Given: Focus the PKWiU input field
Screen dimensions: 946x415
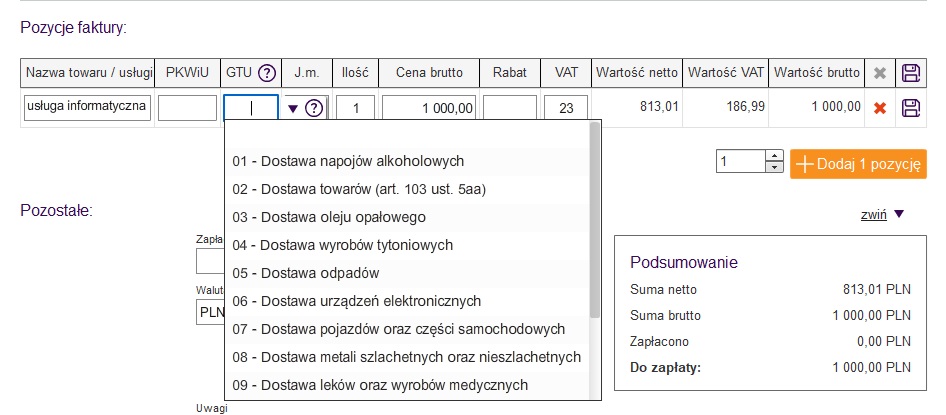Looking at the screenshot, I should [x=187, y=108].
